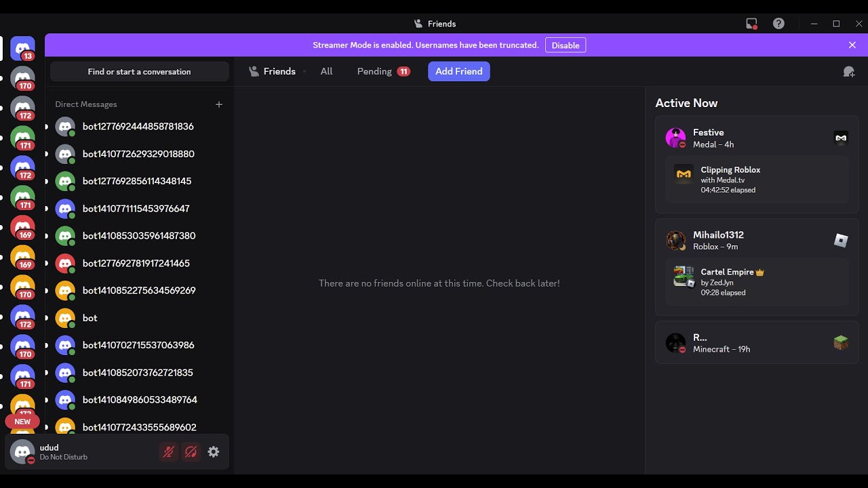Toggle microphone mute
This screenshot has width=868, height=488.
(x=169, y=452)
